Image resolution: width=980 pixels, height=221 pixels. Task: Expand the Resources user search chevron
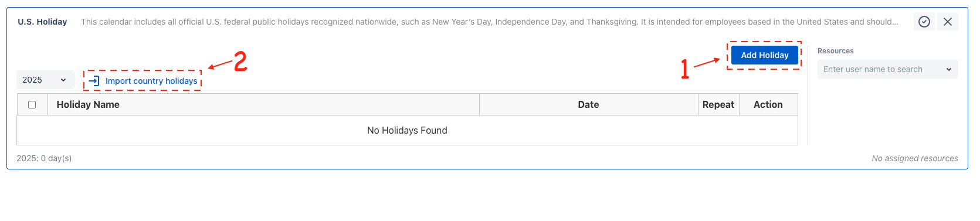pos(949,69)
